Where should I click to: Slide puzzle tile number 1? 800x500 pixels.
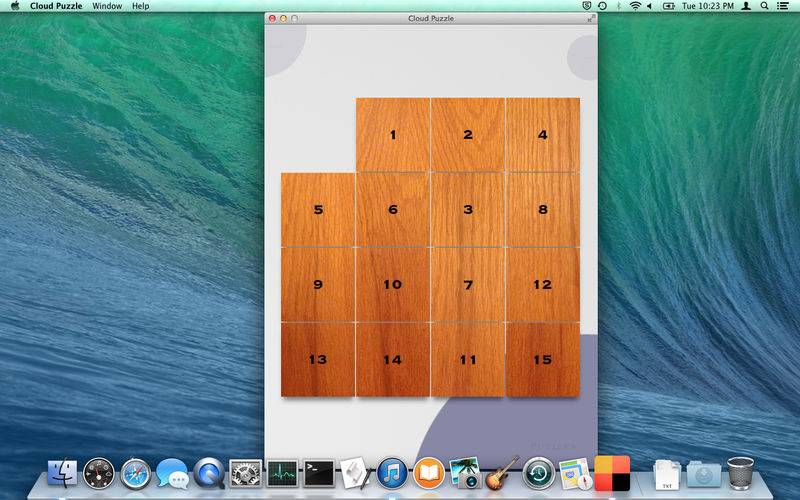[x=393, y=135]
